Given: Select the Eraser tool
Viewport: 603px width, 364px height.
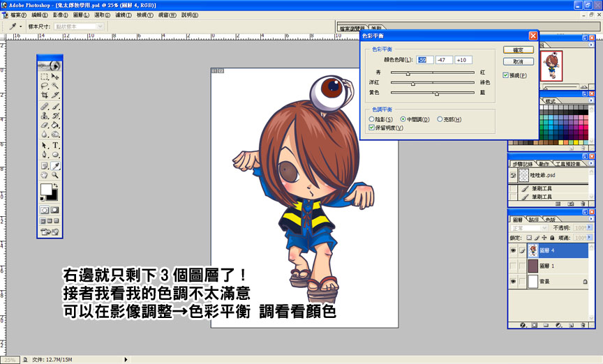Looking at the screenshot, I should tap(45, 125).
